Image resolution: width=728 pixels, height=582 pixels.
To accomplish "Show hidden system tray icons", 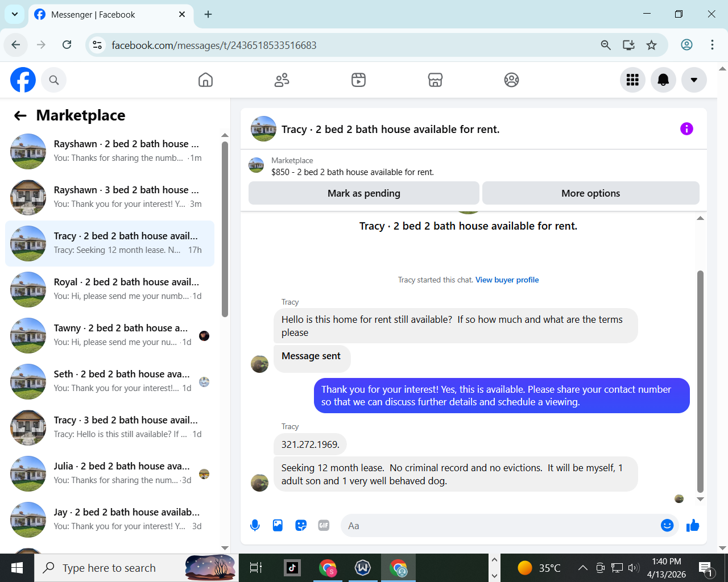I will 582,568.
